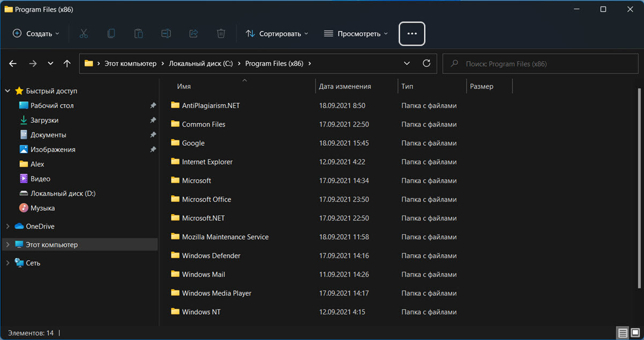Click Этот компьютер breadcrumb

[130, 63]
